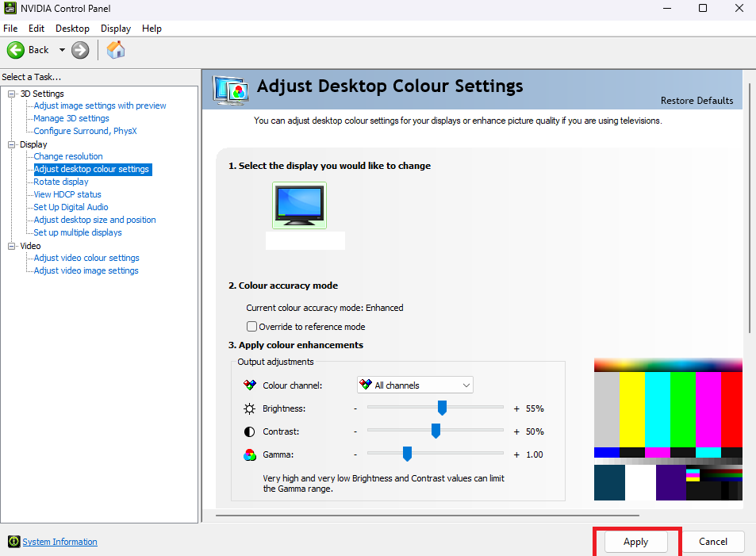Click the half-filled contrast icon
756x556 pixels.
point(249,431)
